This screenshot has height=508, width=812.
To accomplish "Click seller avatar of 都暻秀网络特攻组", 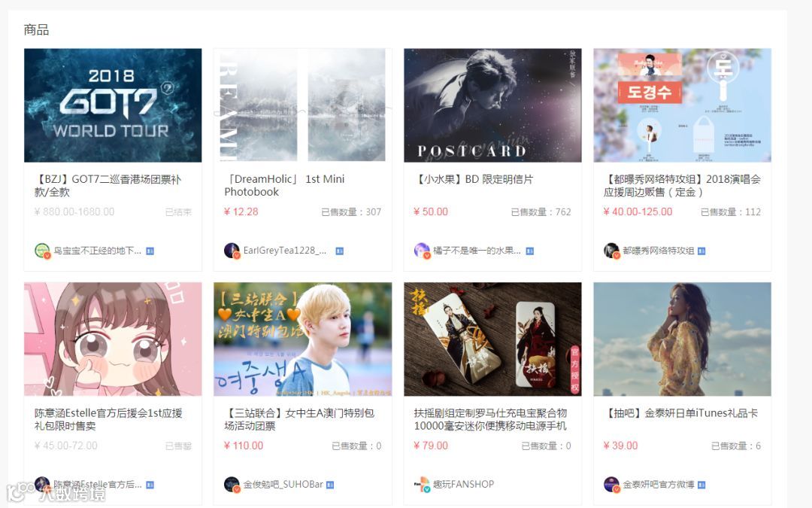I will click(x=611, y=251).
